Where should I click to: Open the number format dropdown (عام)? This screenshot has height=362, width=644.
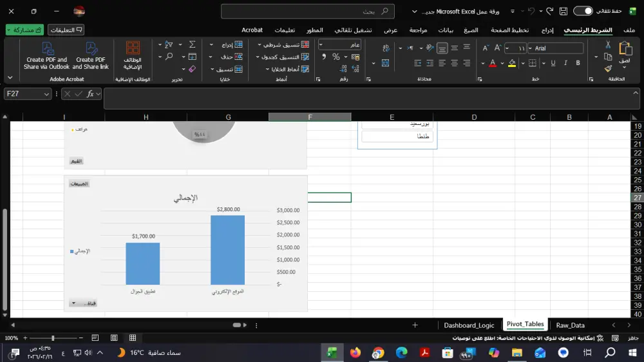click(x=321, y=44)
